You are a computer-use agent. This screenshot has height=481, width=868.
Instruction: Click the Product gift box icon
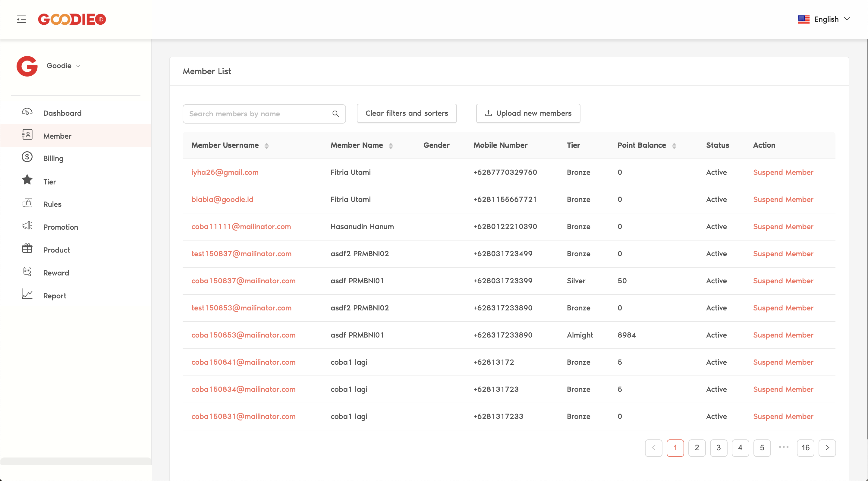tap(27, 249)
